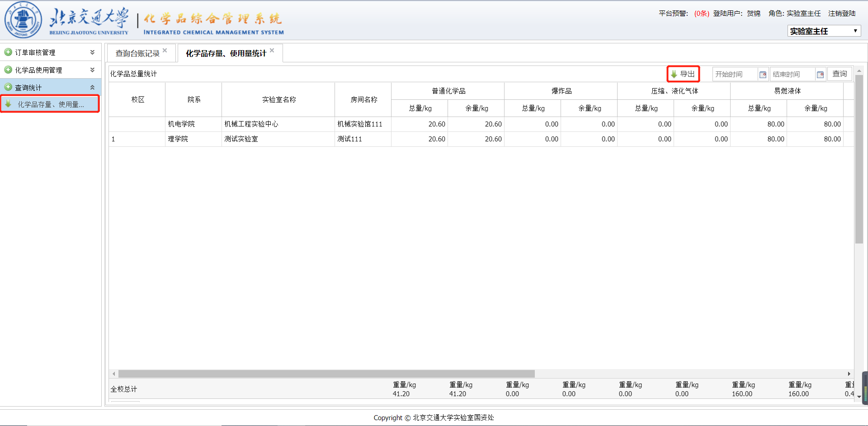Expand the 订单审核管理 menu section
This screenshot has height=426, width=868.
[x=92, y=52]
